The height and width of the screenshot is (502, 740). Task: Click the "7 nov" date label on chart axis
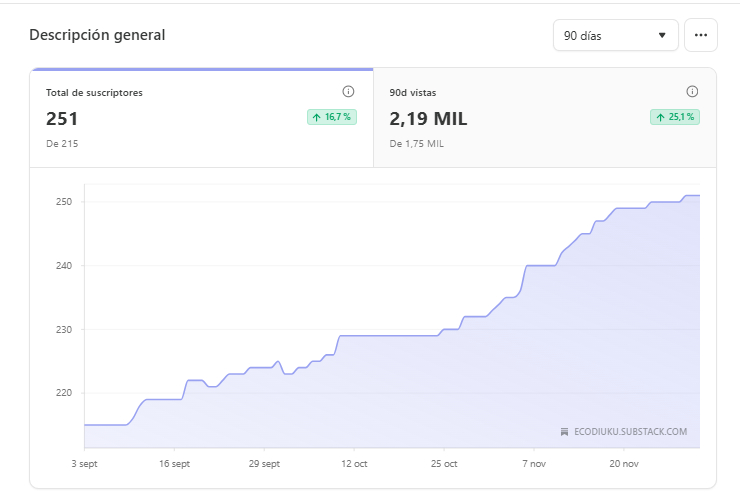click(534, 464)
